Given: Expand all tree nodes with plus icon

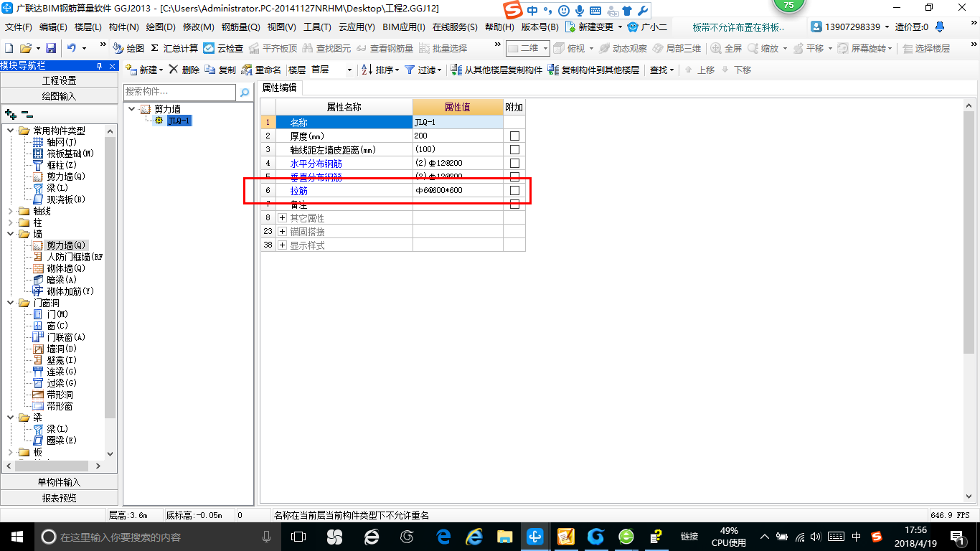Looking at the screenshot, I should [11, 114].
